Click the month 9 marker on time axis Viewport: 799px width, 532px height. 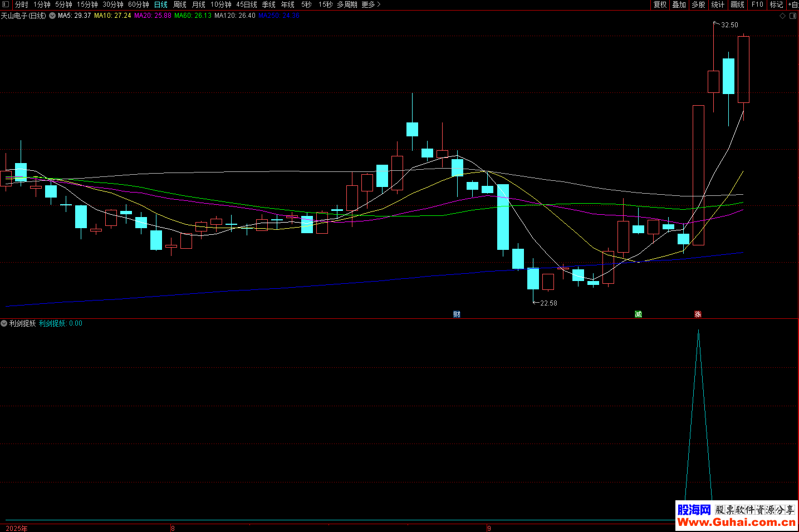[489, 528]
